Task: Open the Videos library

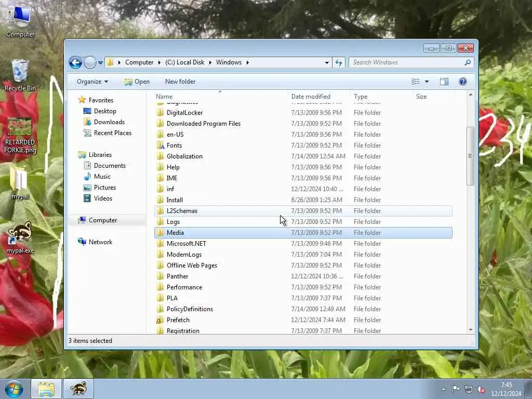Action: [103, 198]
